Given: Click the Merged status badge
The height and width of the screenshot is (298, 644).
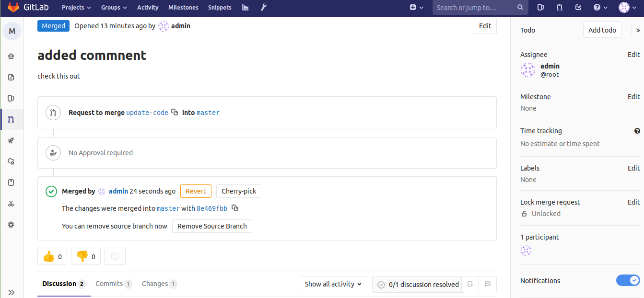Looking at the screenshot, I should pos(53,26).
